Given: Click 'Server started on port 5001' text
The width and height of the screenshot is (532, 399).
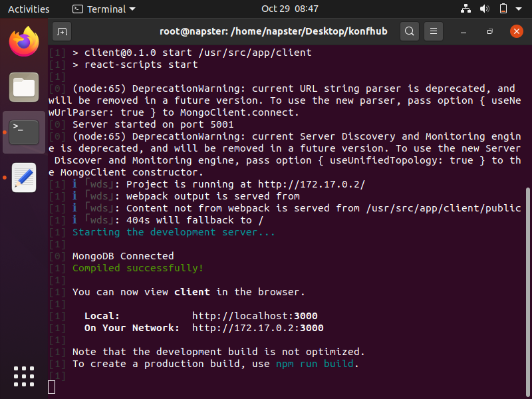Looking at the screenshot, I should click(x=153, y=124).
